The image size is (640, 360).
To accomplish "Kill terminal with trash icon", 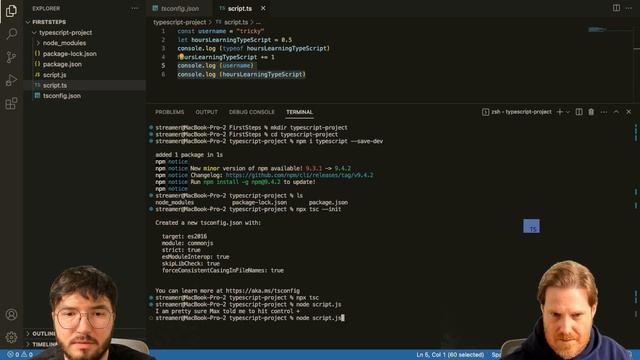I will point(591,112).
